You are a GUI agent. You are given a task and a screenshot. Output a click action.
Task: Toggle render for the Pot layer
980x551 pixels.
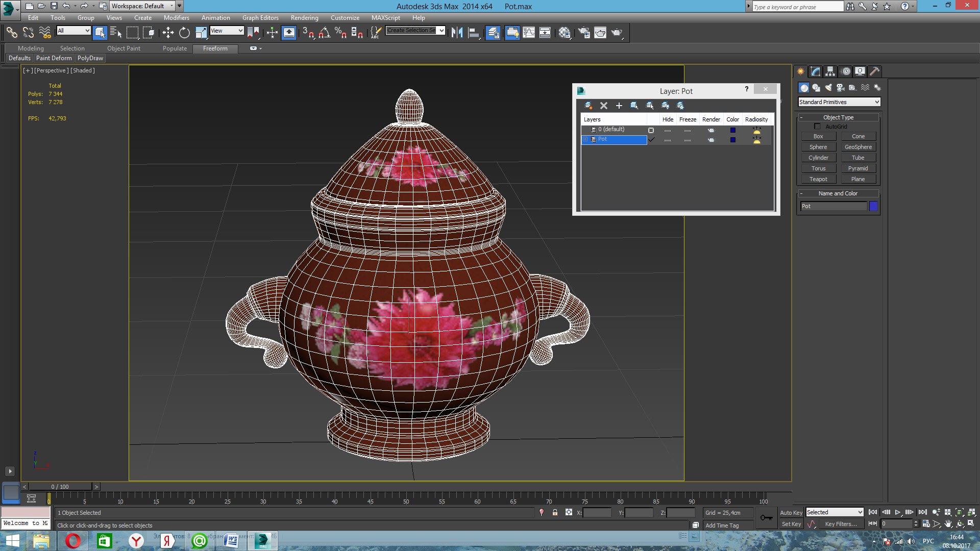pos(711,140)
